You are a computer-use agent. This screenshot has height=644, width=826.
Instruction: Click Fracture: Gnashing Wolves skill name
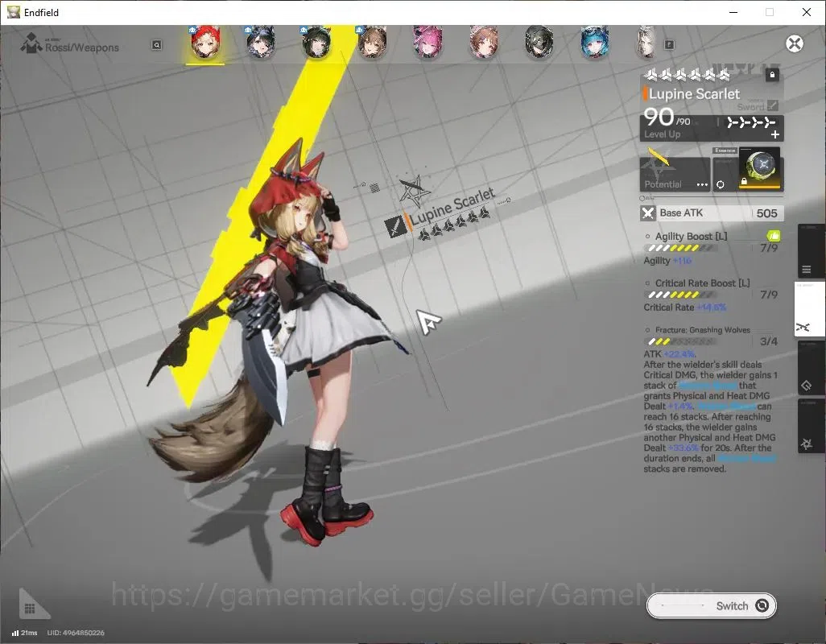703,330
